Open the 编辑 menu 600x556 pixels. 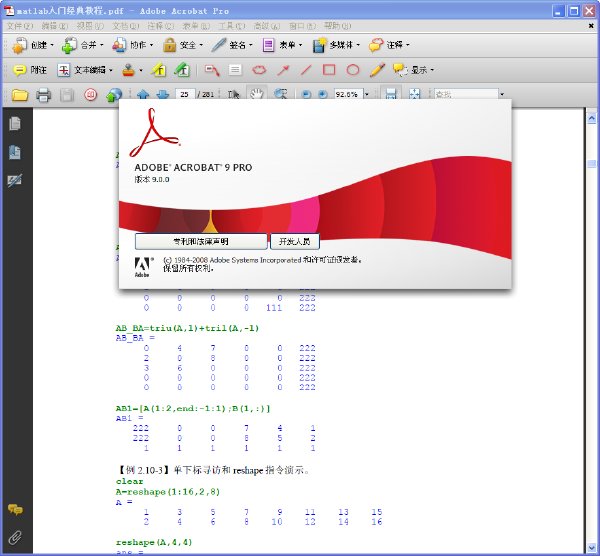click(x=55, y=26)
